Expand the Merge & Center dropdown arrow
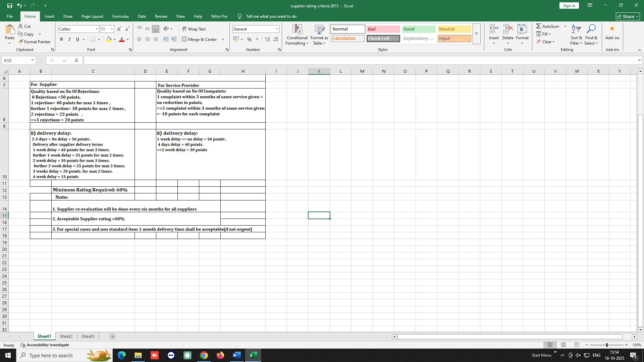Screen dimensions: 644x362 [x=223, y=40]
